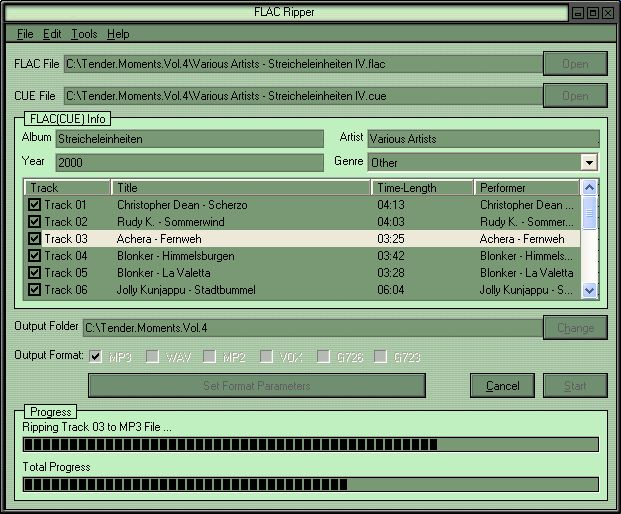Select title Blonker - La Valetta

[x=164, y=273]
